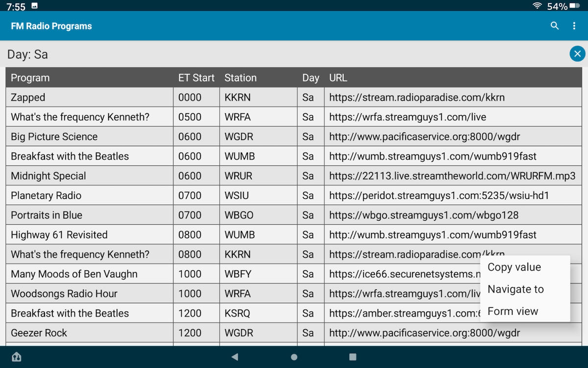This screenshot has width=588, height=368.
Task: Tap the Android home circle button
Action: click(x=294, y=357)
